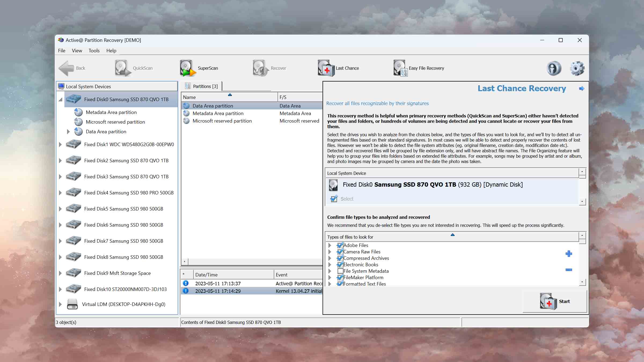Click the partition list left scroll arrow
644x362 pixels.
coord(185,261)
